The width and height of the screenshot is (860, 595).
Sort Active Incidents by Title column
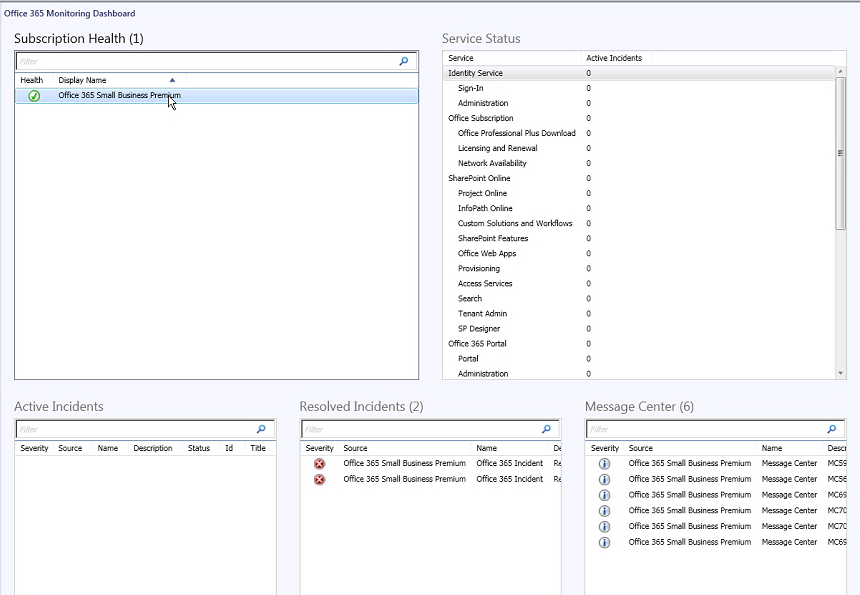point(258,448)
